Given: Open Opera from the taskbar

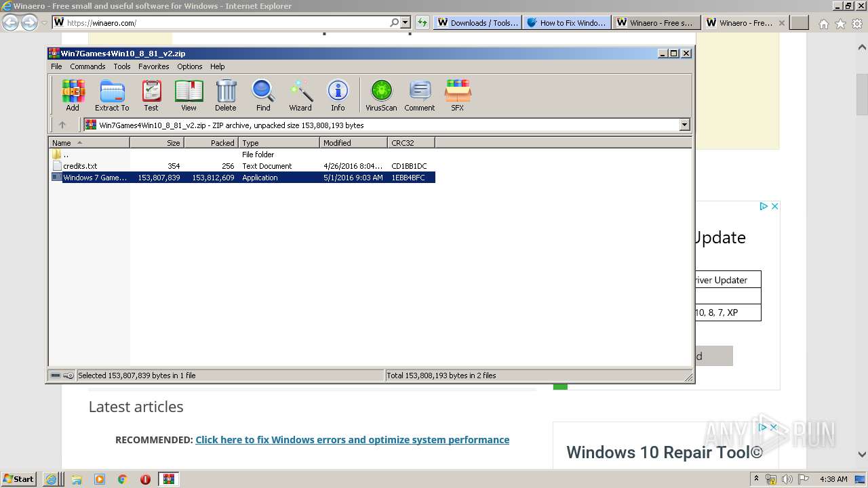Looking at the screenshot, I should 145,479.
